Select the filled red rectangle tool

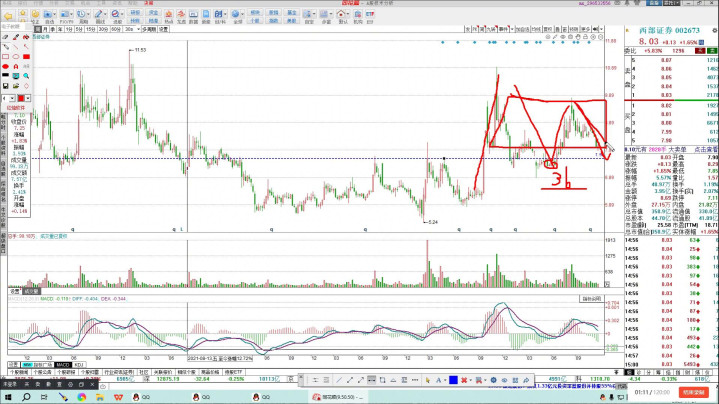click(26, 57)
